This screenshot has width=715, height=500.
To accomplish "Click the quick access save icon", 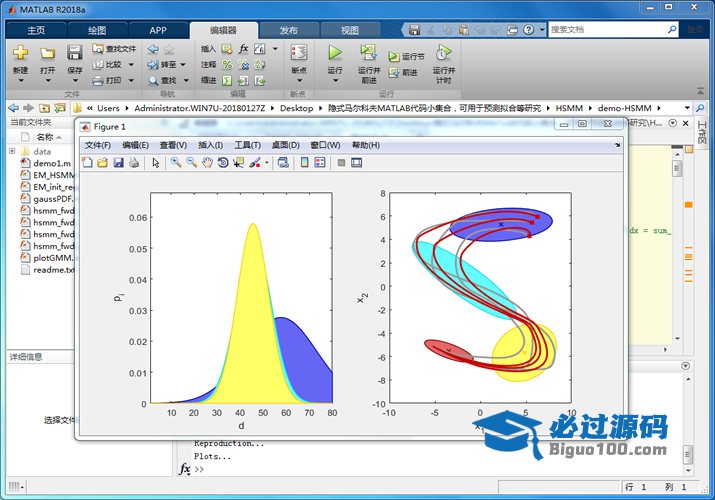I will 414,30.
